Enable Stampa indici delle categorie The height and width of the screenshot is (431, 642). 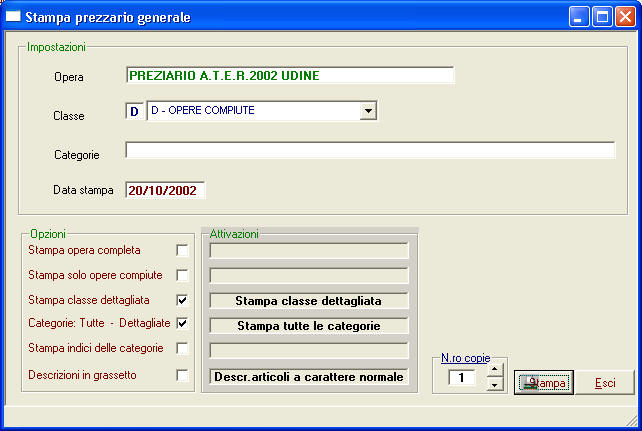tap(182, 348)
